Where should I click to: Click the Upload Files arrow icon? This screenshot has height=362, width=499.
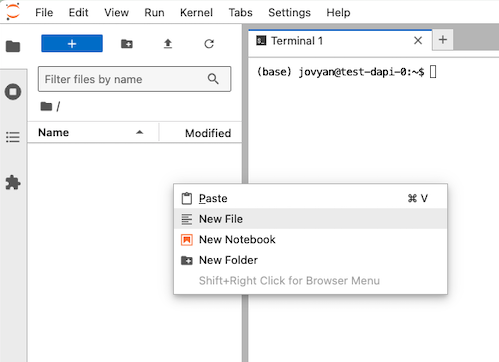(168, 44)
